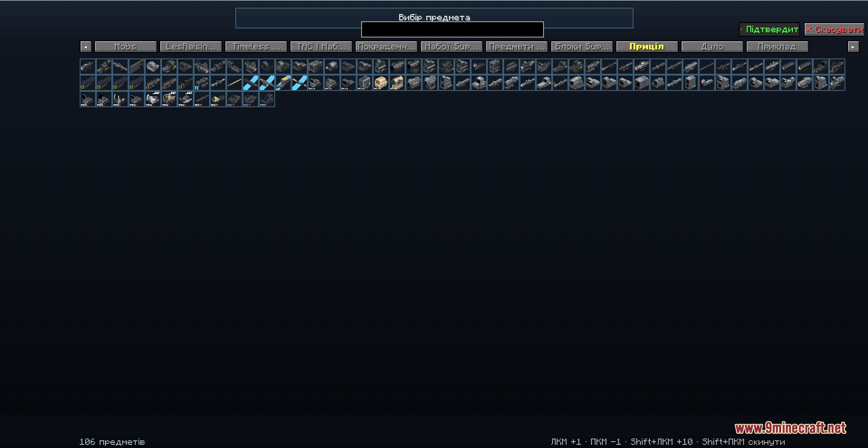
Task: Choose the JAK optic with green reticle
Action: click(x=186, y=99)
